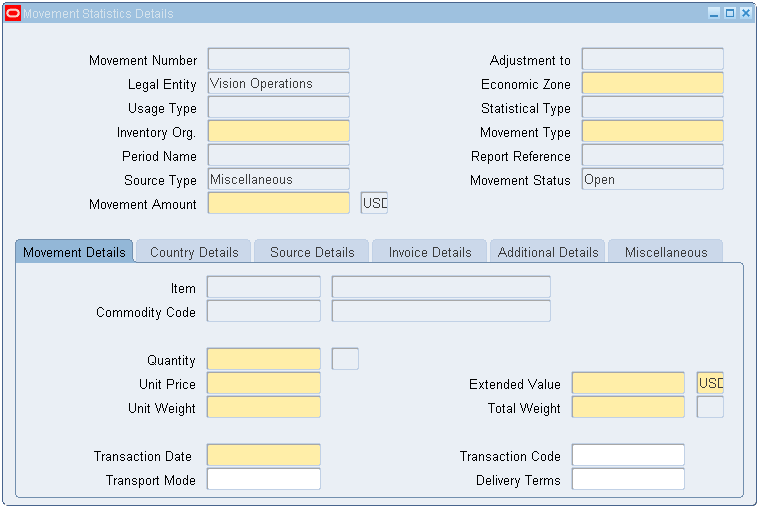Click the Transaction Date label
This screenshot has width=759, height=508.
143,456
